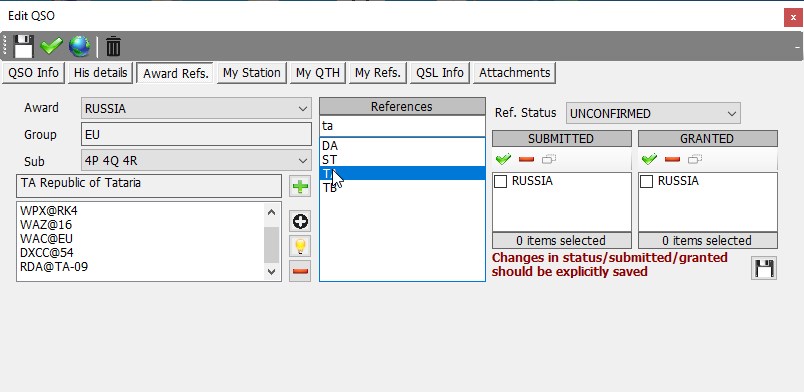
Task: Click the References search field containing 'ta'
Action: click(402, 126)
